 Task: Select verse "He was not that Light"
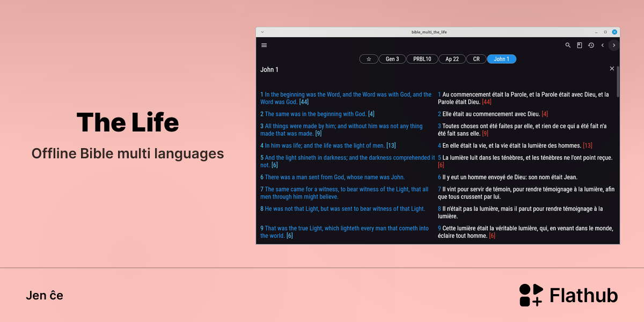click(342, 209)
